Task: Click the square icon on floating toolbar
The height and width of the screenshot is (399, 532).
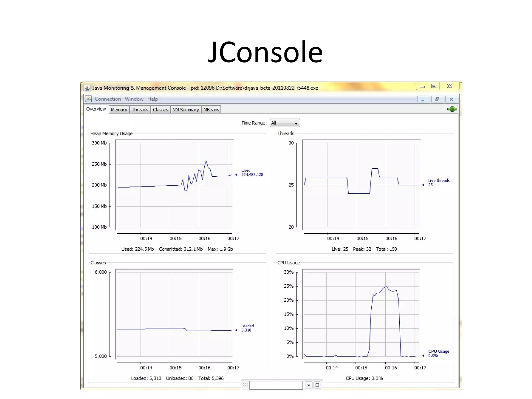Action: [x=317, y=385]
